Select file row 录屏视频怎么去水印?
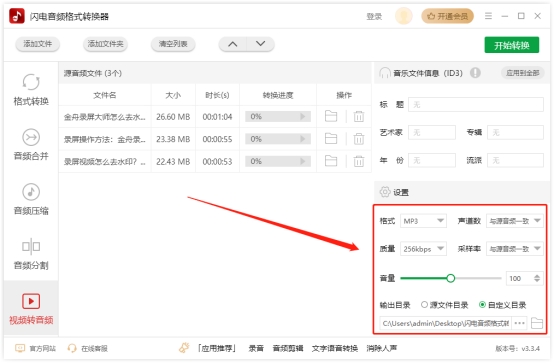 tap(215, 161)
